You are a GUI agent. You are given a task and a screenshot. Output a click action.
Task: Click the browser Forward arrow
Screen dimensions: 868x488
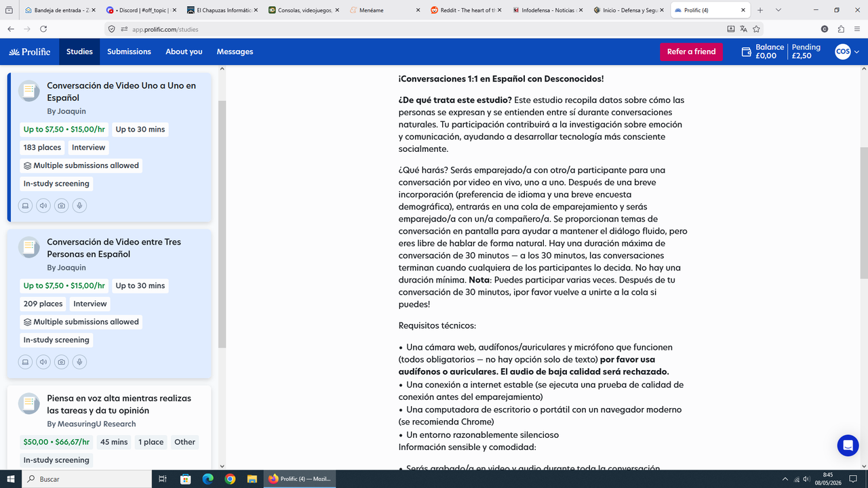click(x=27, y=29)
